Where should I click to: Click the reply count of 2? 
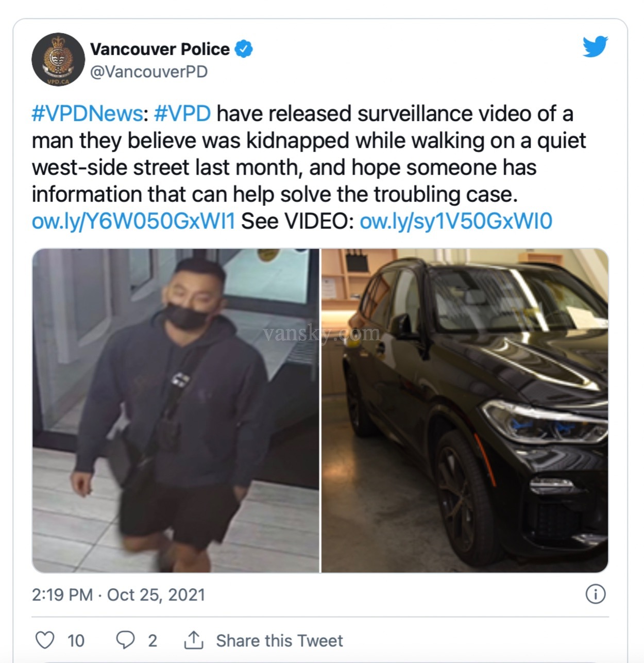pos(152,640)
